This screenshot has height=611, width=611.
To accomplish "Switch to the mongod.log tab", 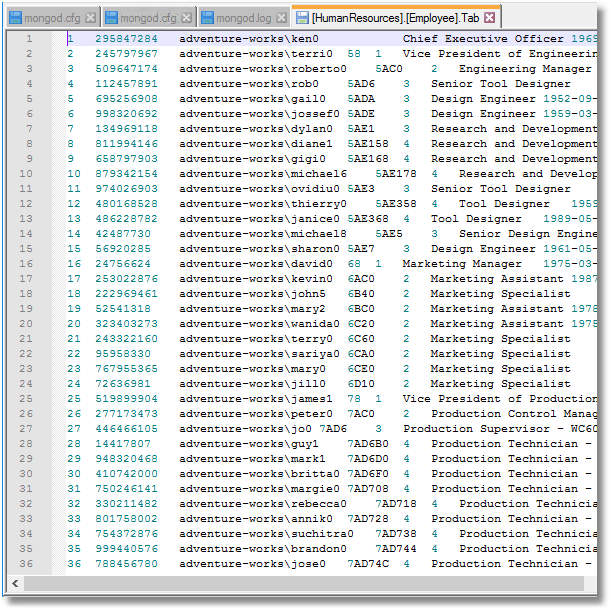I will [x=244, y=18].
